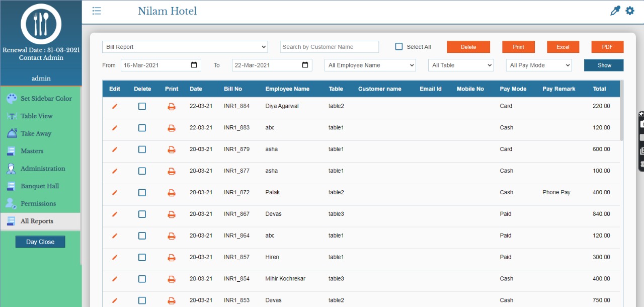Click the Phone Pay remark cell
The height and width of the screenshot is (307, 644).
pos(556,193)
